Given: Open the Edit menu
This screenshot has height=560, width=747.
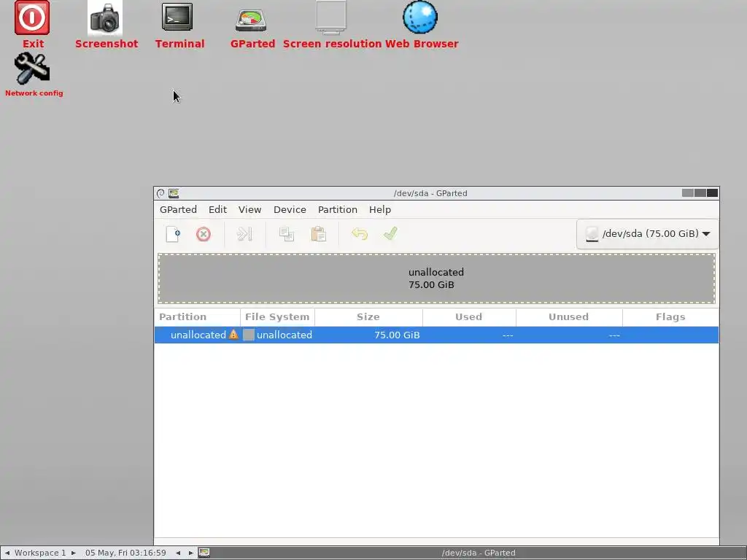Looking at the screenshot, I should tap(217, 209).
